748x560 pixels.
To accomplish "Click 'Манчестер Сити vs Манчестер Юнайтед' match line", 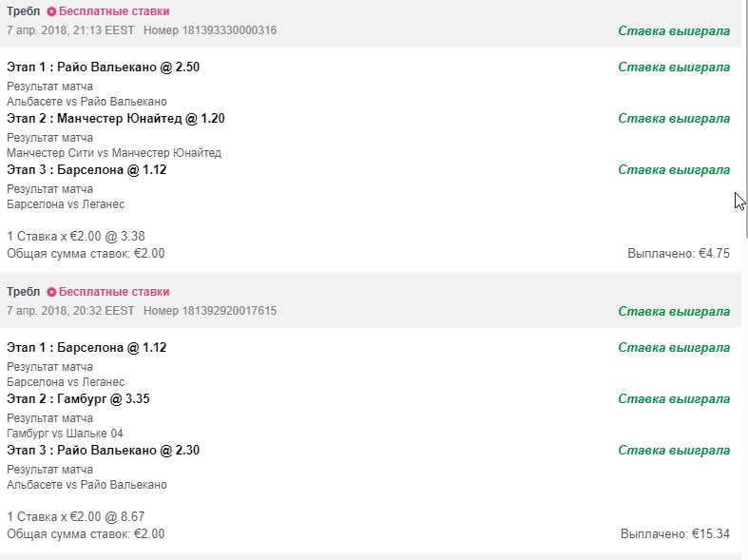I will pyautogui.click(x=114, y=153).
